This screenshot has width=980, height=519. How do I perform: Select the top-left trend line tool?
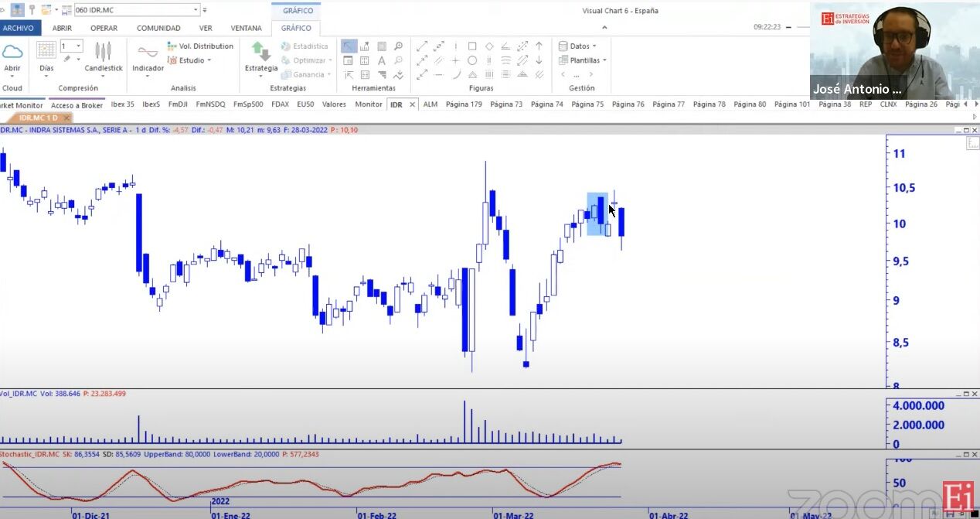(x=422, y=46)
